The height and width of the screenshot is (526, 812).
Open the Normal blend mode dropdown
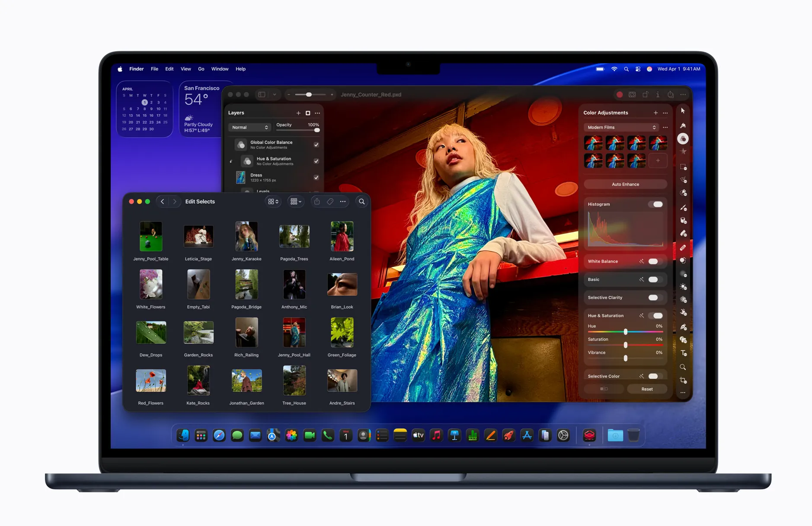249,127
